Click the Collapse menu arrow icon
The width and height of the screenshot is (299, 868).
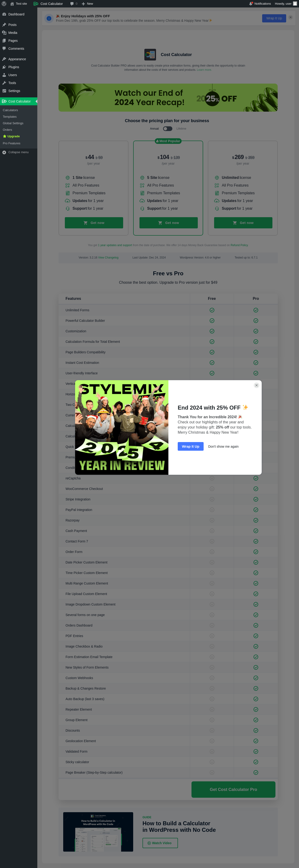(4, 152)
